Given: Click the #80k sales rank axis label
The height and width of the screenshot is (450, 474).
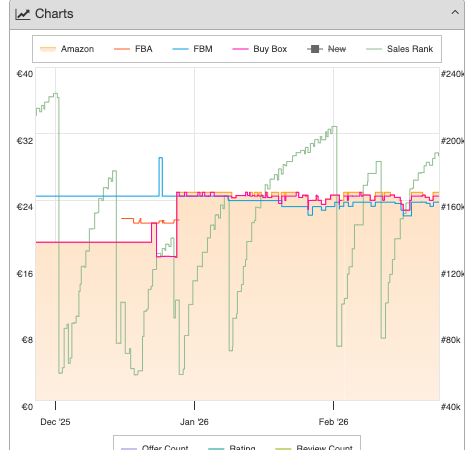Looking at the screenshot, I should click(451, 340).
